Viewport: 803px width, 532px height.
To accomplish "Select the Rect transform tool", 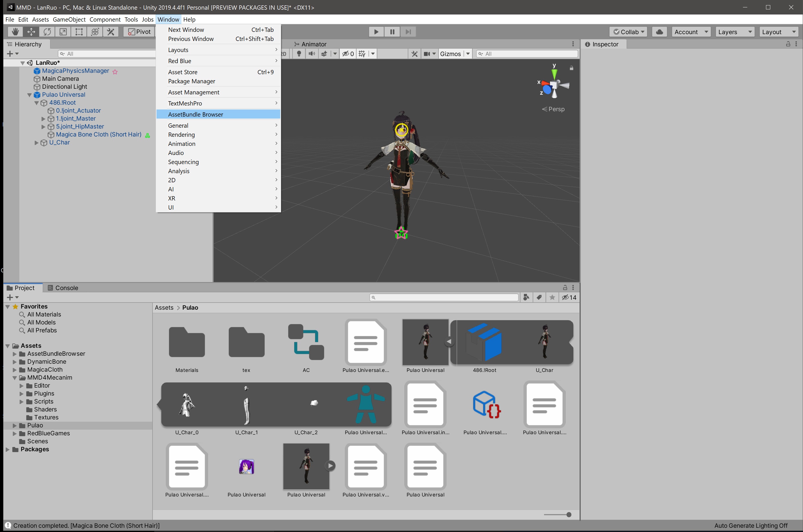I will coord(79,32).
